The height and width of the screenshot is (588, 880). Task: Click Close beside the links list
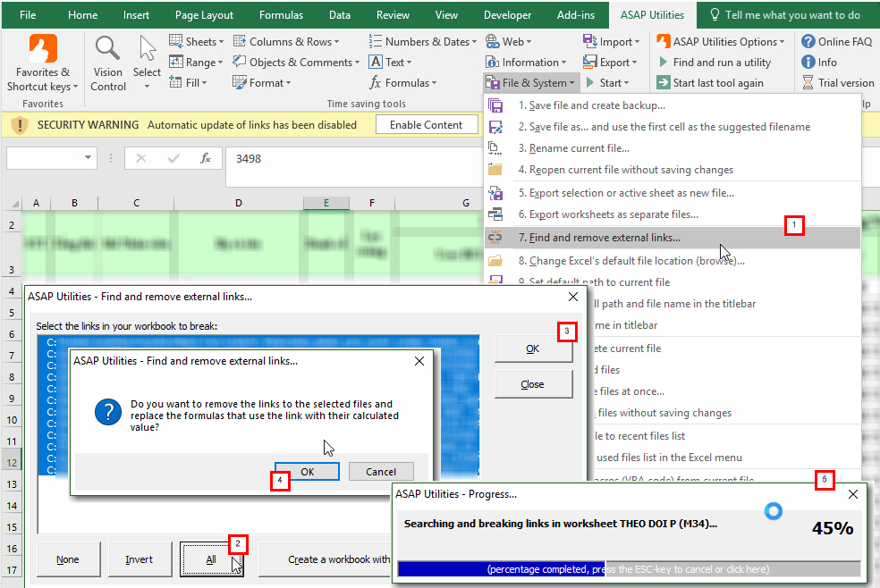[x=533, y=384]
